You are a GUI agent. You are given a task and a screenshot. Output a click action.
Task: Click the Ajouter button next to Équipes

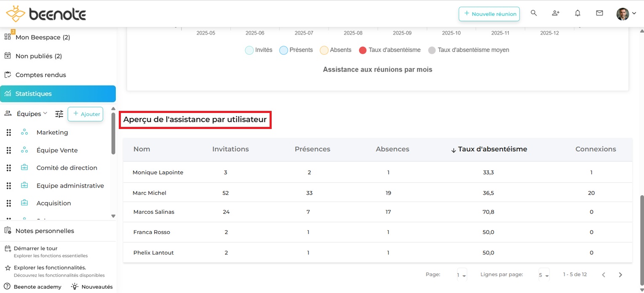85,114
